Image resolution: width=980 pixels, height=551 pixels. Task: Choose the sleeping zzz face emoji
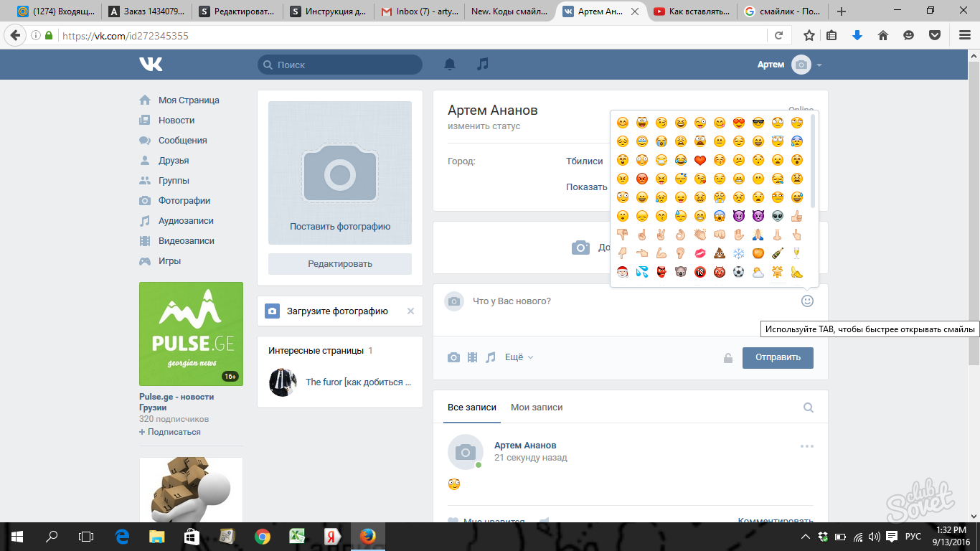coord(681,179)
